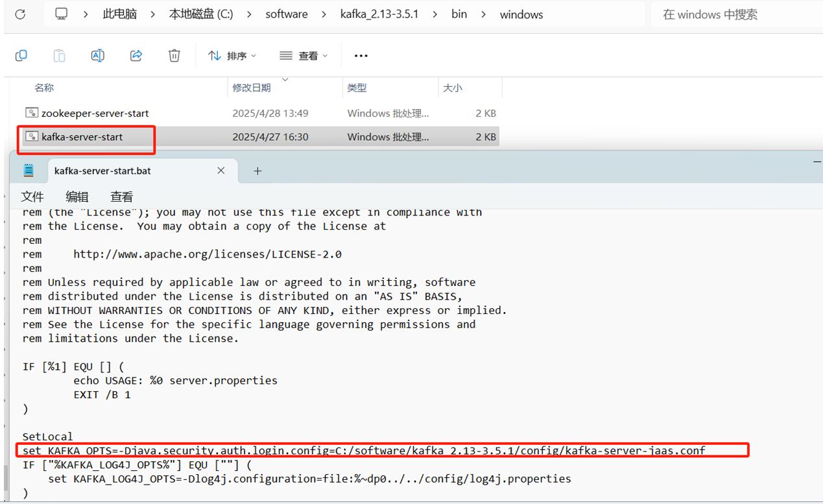Click the LICENSE-2.0 URL line in Notepad
Screen dimensions: 823x504
click(182, 254)
